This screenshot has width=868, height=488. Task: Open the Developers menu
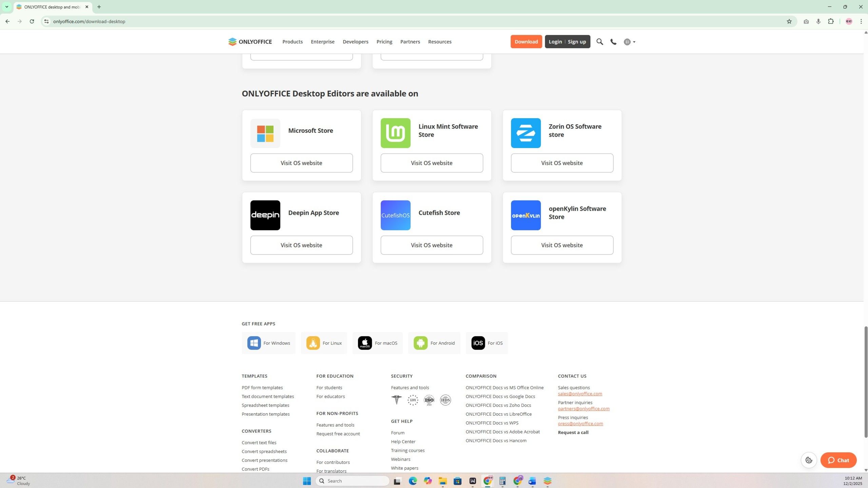tap(355, 42)
